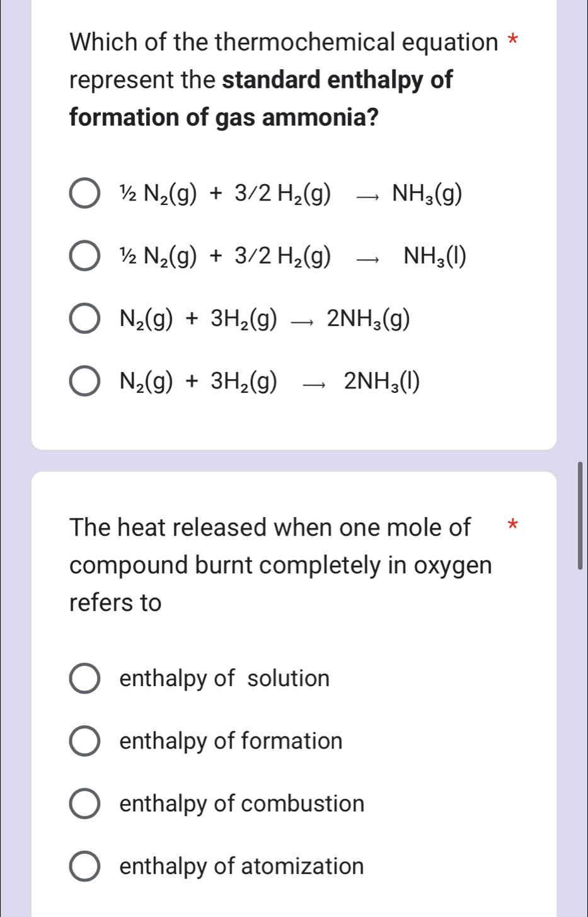Screen dimensions: 588x917
Task: Select the ½ N₂(g) + 3/2 H₂(g) → NH₃(l) option
Action: click(85, 256)
